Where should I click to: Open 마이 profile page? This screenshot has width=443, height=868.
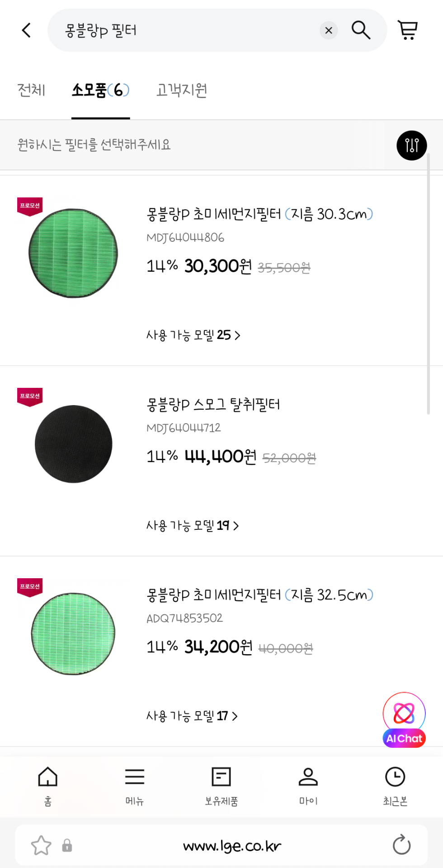[308, 786]
